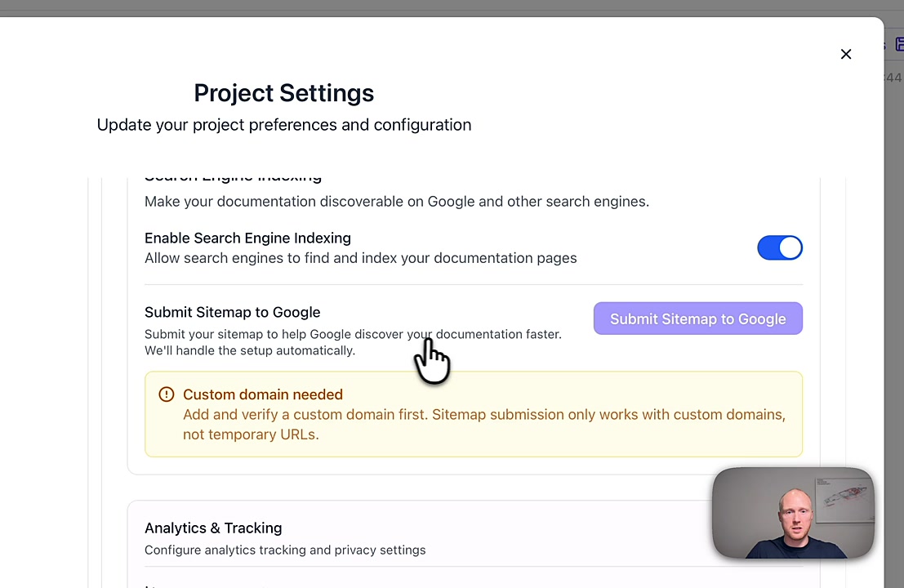
Task: Click the Allow search engines to find description
Action: pos(360,258)
